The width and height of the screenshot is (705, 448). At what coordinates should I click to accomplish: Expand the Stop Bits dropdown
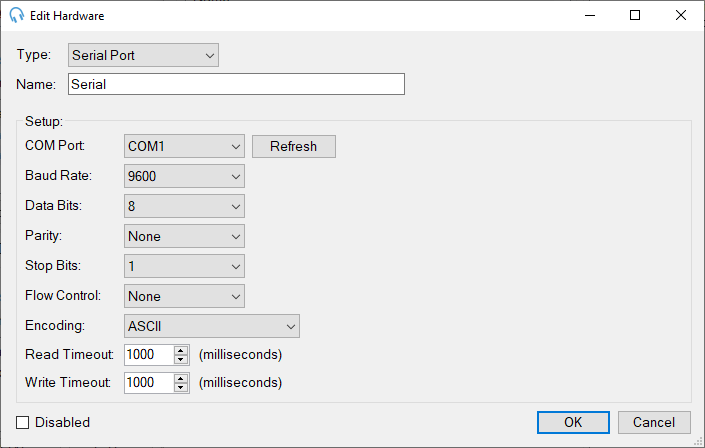184,266
